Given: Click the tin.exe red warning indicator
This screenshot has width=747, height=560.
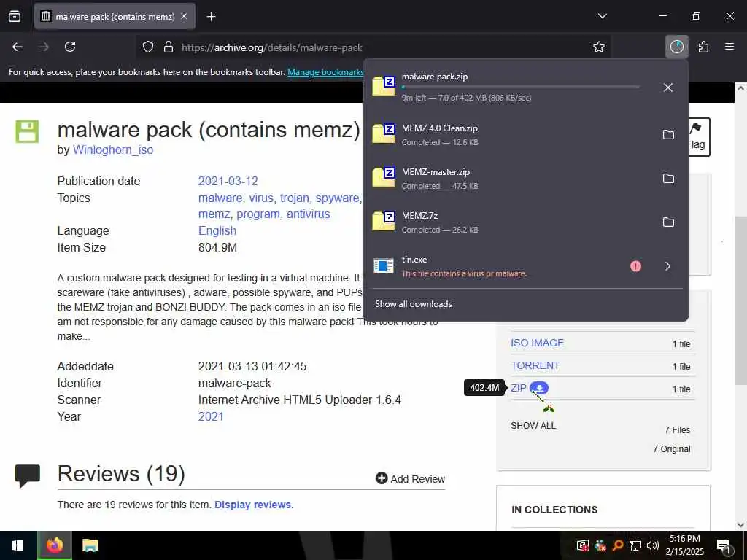Looking at the screenshot, I should coord(635,266).
